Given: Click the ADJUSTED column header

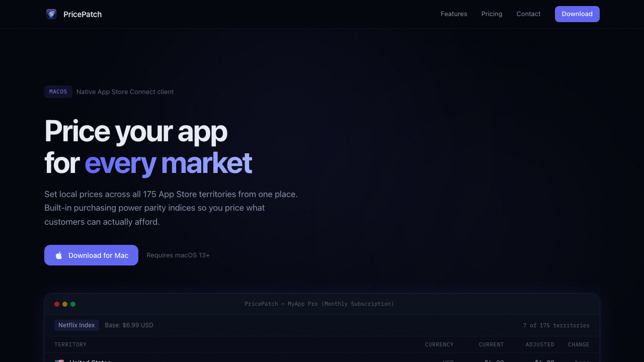Looking at the screenshot, I should (x=540, y=345).
